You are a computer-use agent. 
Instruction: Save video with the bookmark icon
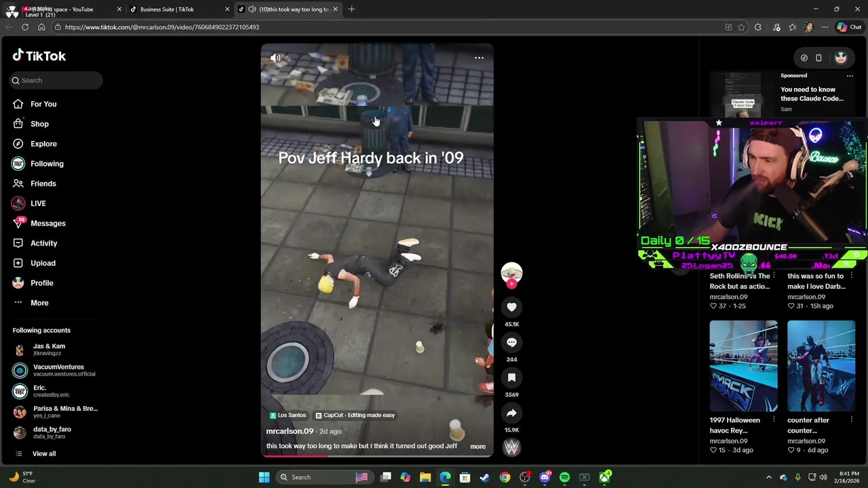click(x=511, y=378)
